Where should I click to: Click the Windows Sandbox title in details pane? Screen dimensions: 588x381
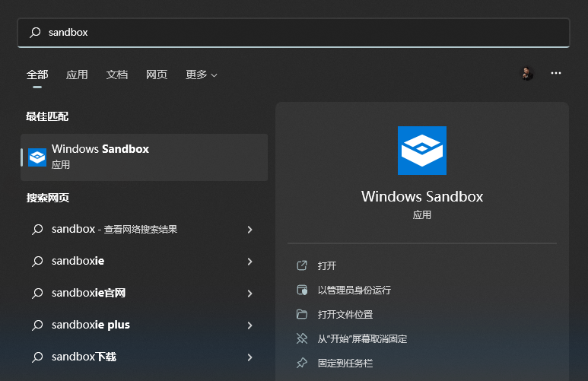[x=422, y=196]
